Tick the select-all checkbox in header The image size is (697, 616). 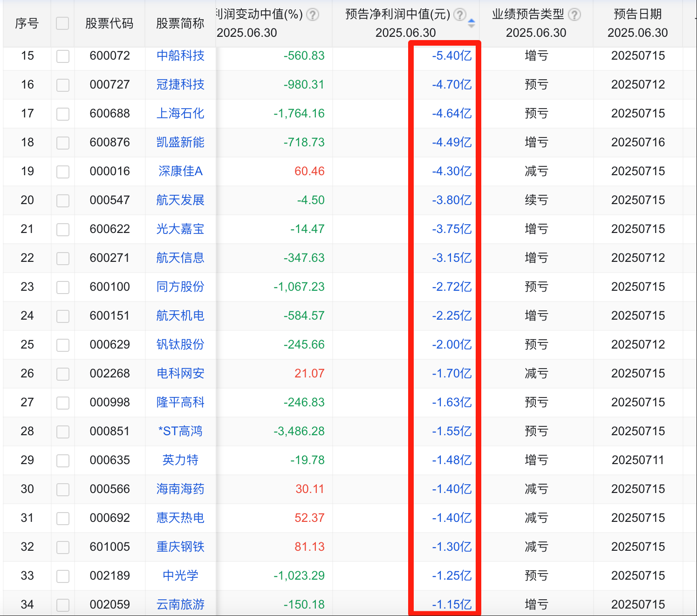coord(62,23)
